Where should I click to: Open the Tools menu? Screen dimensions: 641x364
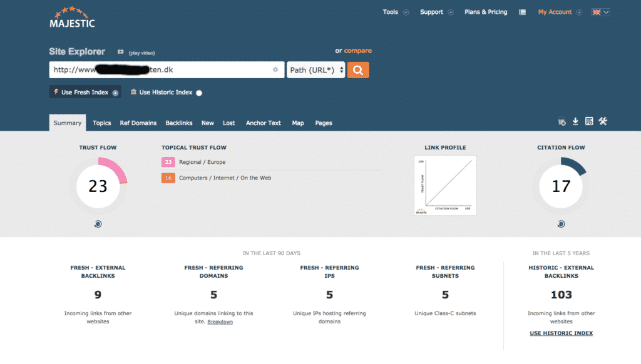(x=391, y=12)
